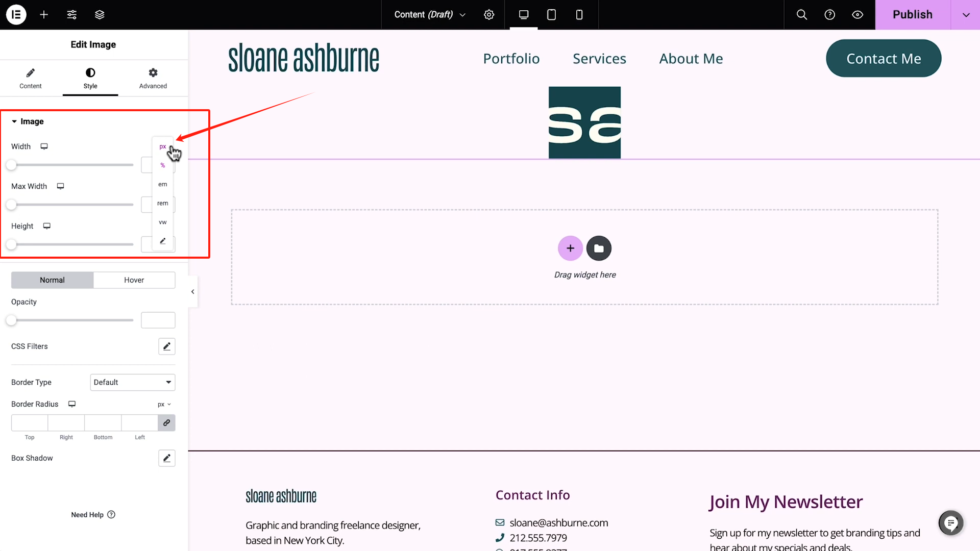Click the Opacity slider handle
This screenshot has height=551, width=980.
pos(11,320)
